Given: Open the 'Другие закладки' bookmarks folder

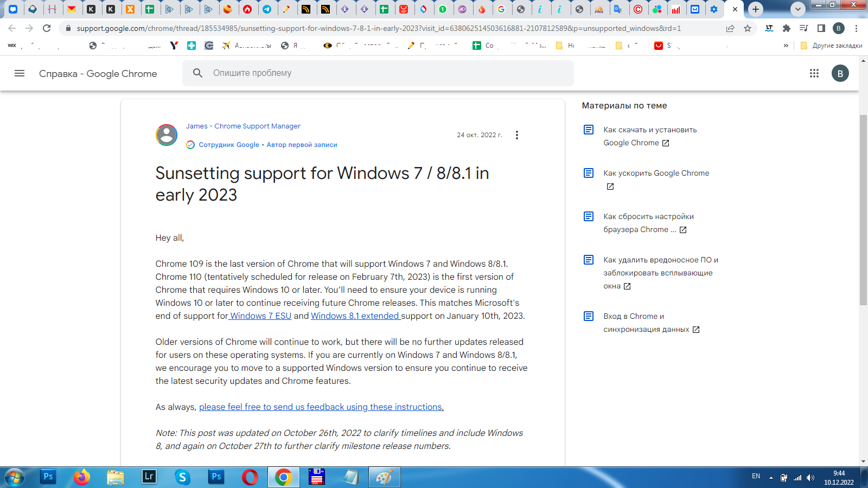Looking at the screenshot, I should click(832, 46).
